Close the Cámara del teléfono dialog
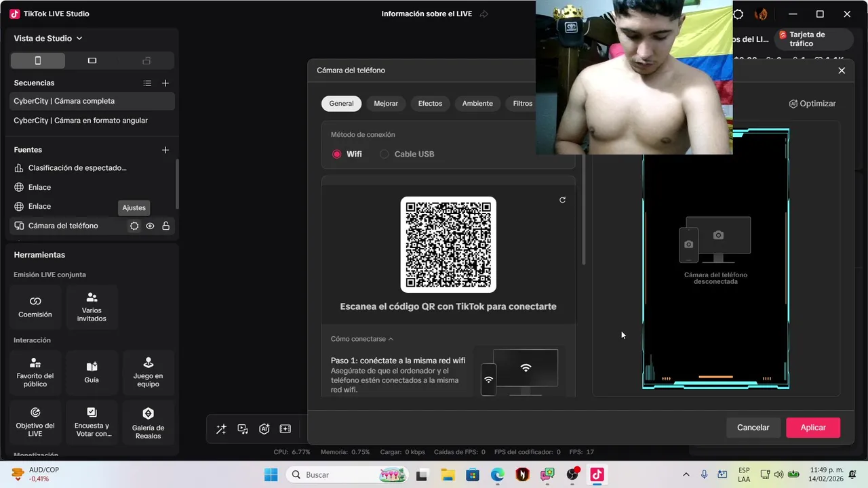 coord(842,70)
